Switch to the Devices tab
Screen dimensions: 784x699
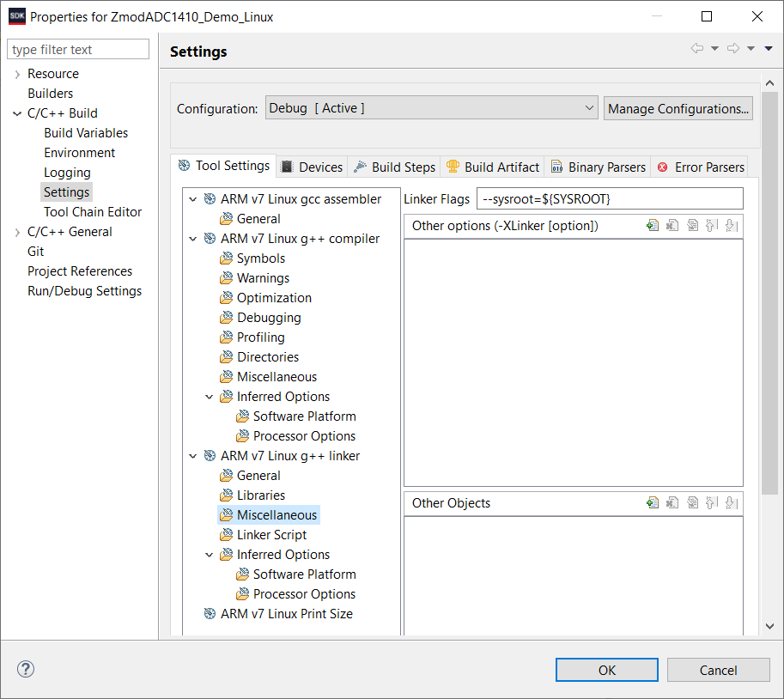click(x=312, y=167)
